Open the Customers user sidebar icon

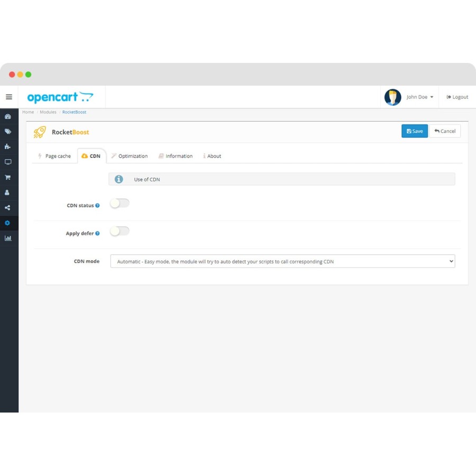(x=7, y=193)
